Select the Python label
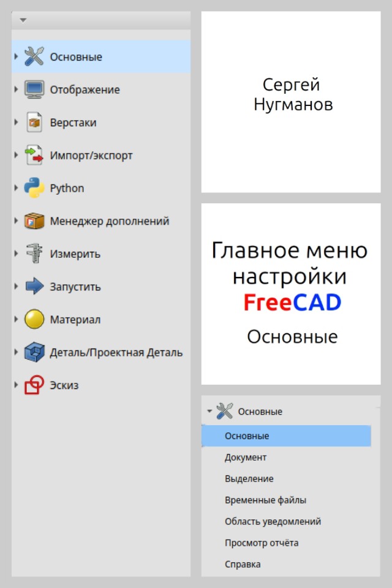The image size is (392, 588). click(67, 188)
